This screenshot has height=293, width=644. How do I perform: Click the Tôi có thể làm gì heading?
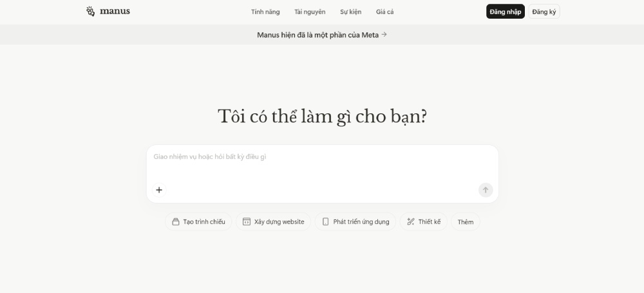[322, 117]
